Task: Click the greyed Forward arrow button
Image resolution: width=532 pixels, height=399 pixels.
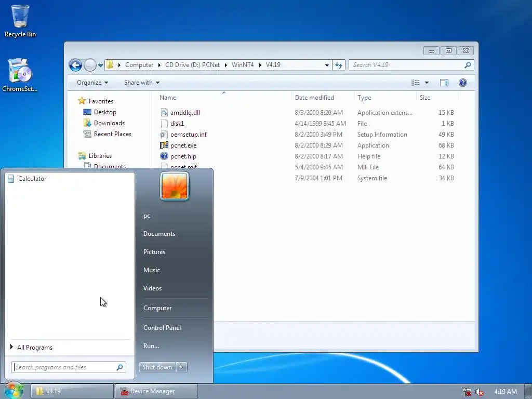Action: coord(90,65)
